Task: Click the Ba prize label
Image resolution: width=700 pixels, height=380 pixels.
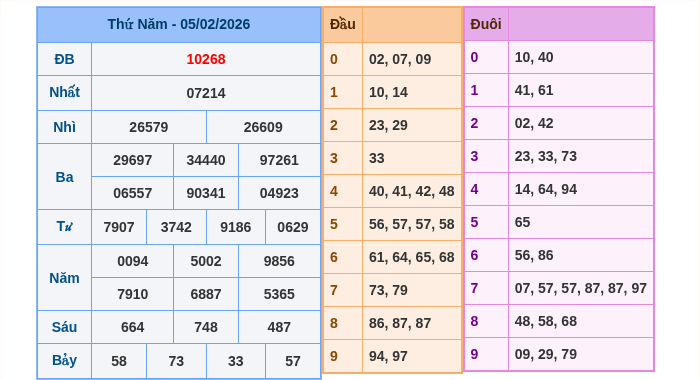Action: point(64,177)
